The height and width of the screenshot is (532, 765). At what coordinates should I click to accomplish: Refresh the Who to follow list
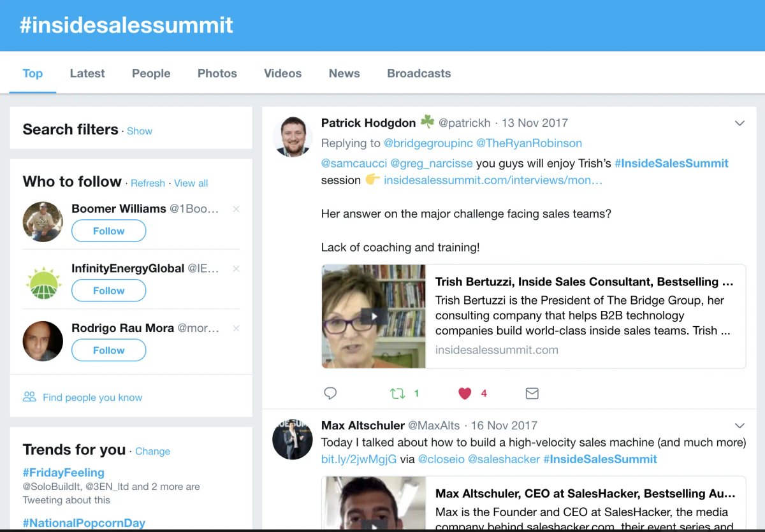point(148,183)
